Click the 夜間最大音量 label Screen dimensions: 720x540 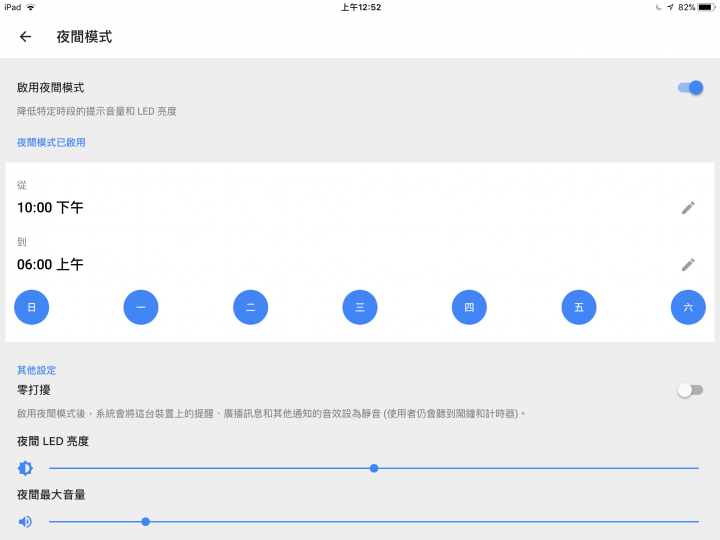(x=51, y=495)
